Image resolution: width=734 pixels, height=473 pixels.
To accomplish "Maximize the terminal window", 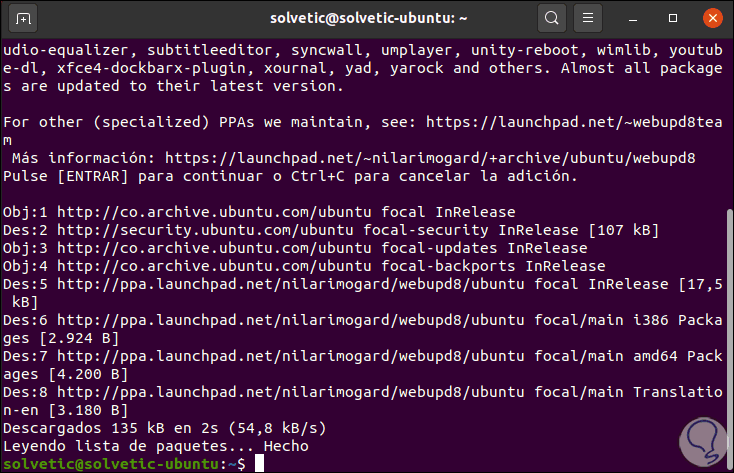I will 673,18.
